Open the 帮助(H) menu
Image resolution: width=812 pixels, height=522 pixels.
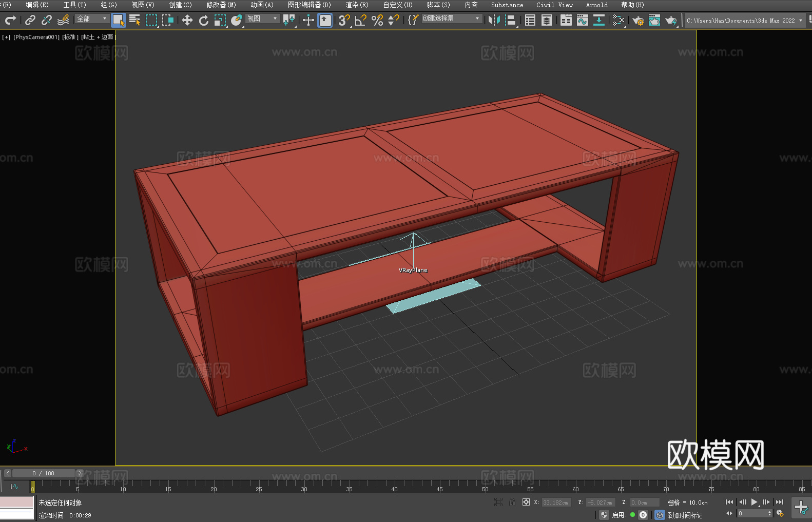click(632, 5)
